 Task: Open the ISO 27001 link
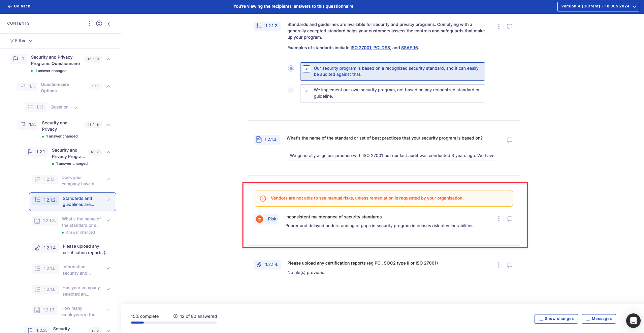click(361, 48)
